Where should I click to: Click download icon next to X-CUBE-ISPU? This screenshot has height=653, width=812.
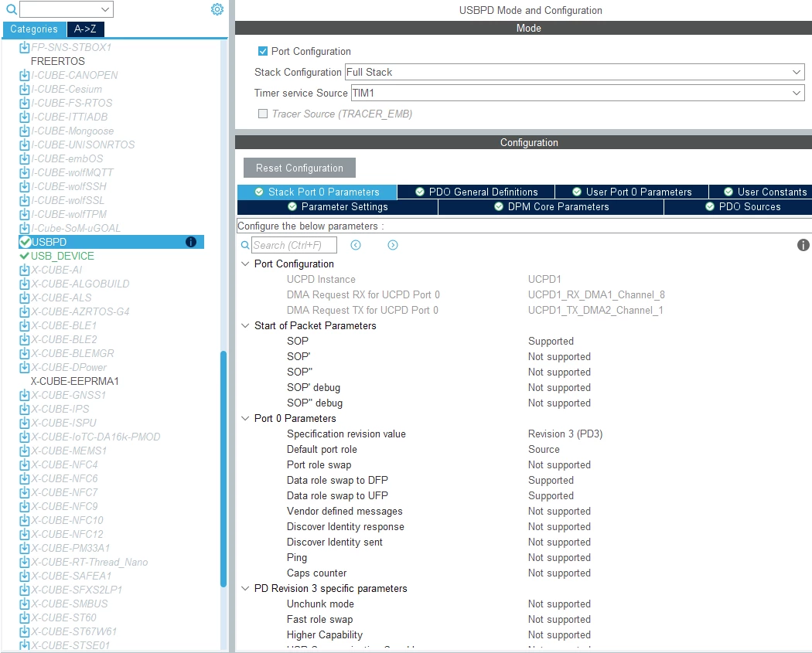(x=24, y=423)
